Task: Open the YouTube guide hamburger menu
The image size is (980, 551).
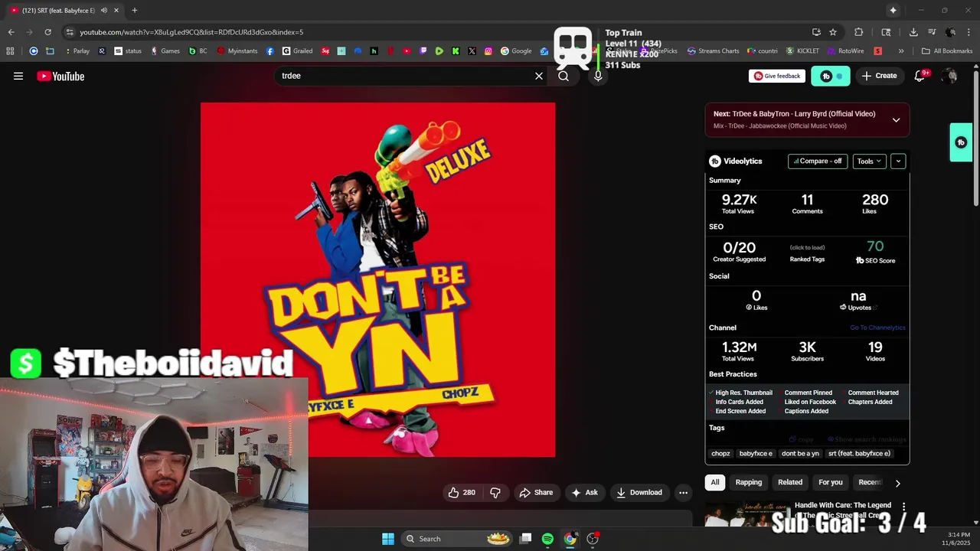Action: tap(18, 76)
